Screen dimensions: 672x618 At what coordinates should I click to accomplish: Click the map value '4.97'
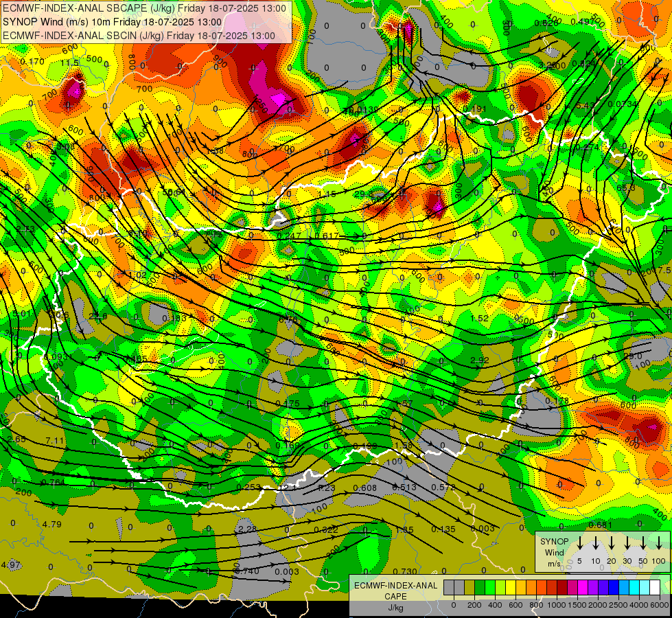click(x=11, y=564)
